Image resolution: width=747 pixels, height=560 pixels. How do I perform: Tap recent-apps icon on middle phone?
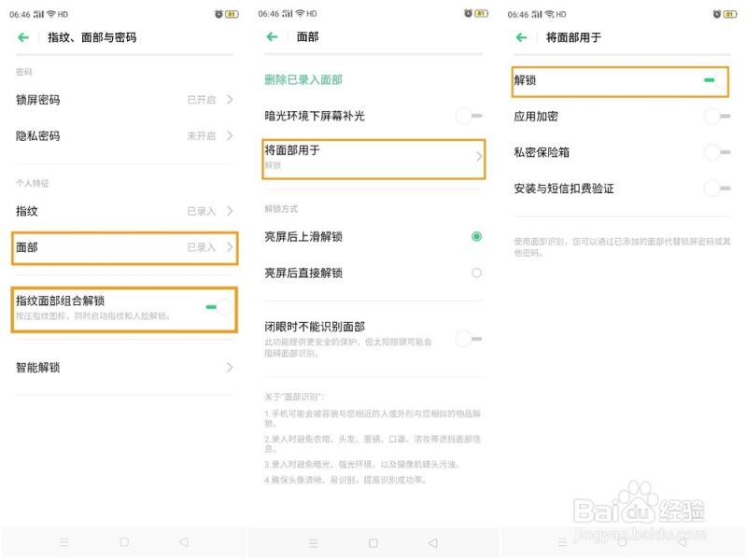313,543
